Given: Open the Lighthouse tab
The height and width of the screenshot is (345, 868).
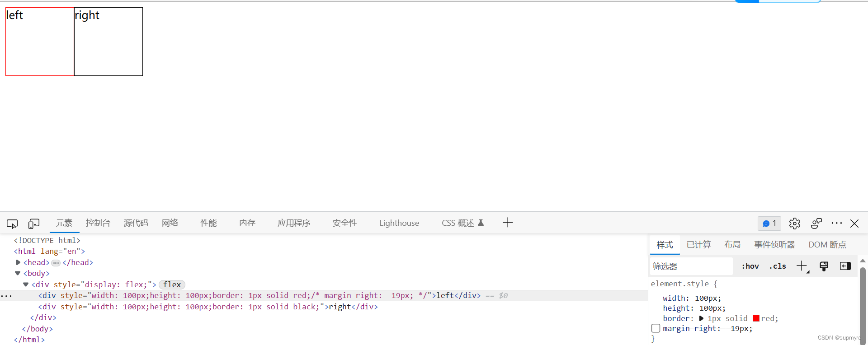Looking at the screenshot, I should (399, 223).
